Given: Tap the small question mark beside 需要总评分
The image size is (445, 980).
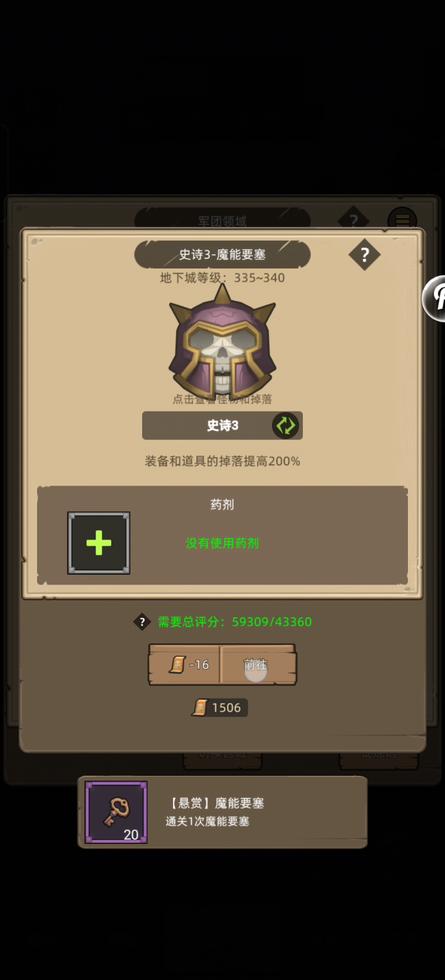Looking at the screenshot, I should click(x=142, y=622).
